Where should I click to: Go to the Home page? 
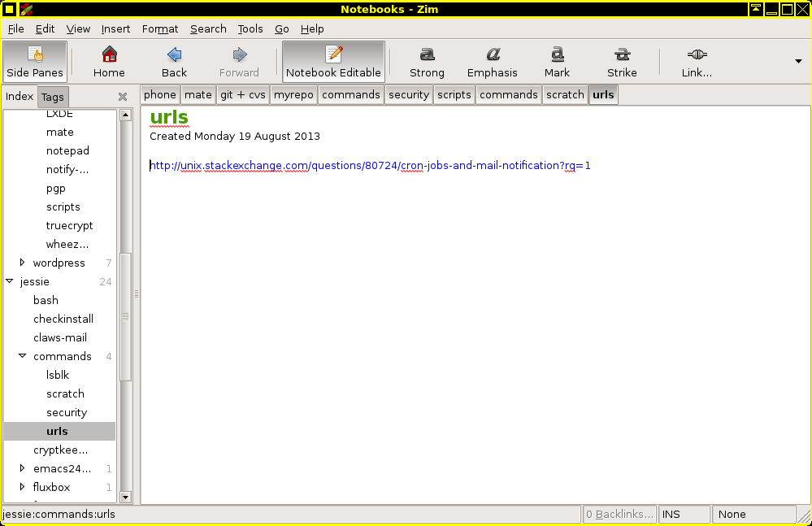109,62
